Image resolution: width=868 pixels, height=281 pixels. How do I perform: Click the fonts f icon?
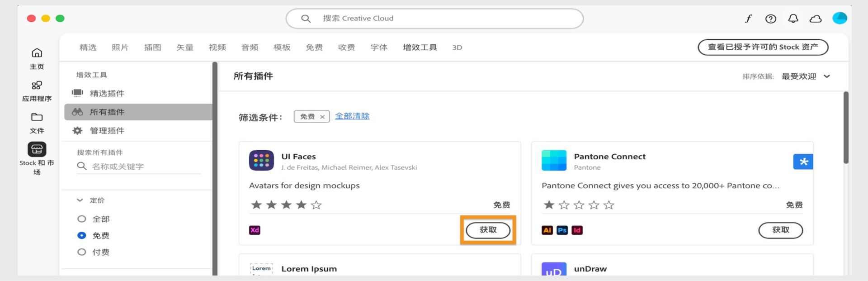(748, 19)
